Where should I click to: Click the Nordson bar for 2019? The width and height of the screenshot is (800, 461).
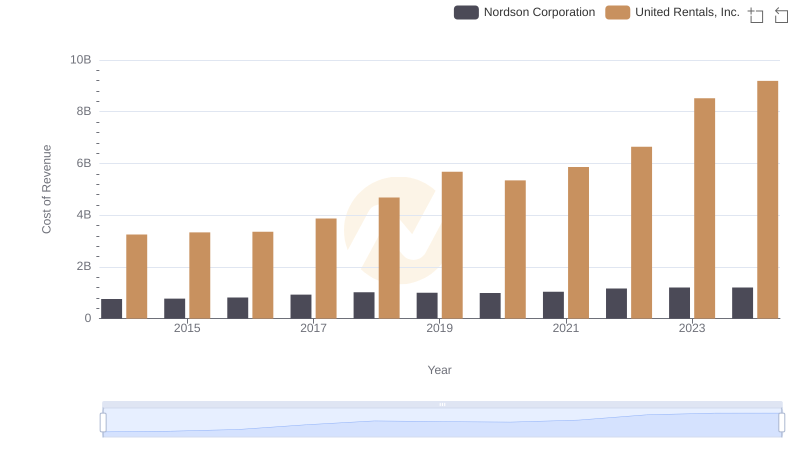[x=427, y=305]
